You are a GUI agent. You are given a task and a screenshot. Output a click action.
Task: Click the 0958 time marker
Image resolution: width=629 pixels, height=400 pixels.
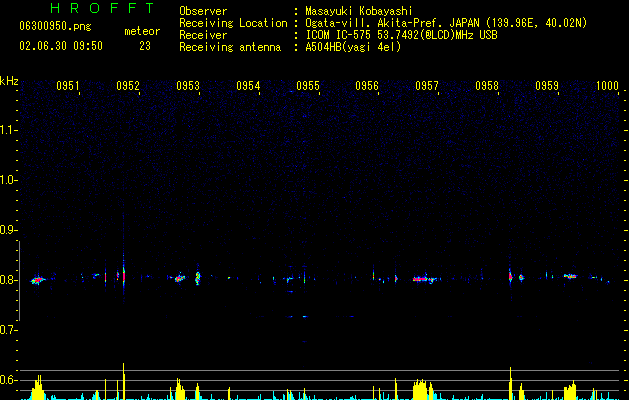click(487, 86)
